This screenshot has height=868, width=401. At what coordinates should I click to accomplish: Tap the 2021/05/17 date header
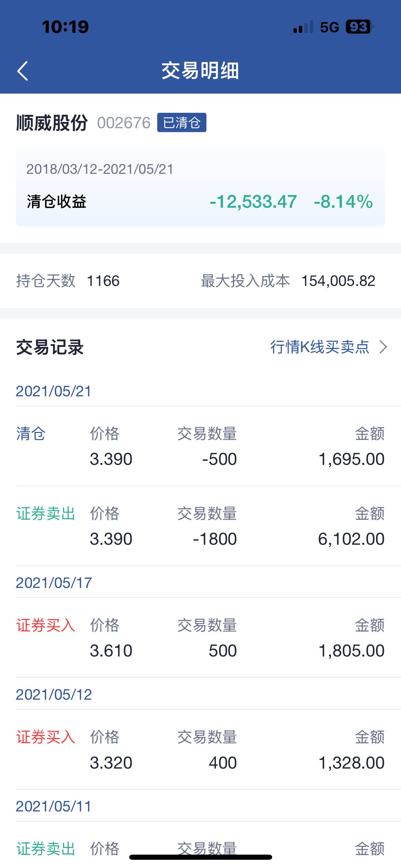(x=54, y=583)
